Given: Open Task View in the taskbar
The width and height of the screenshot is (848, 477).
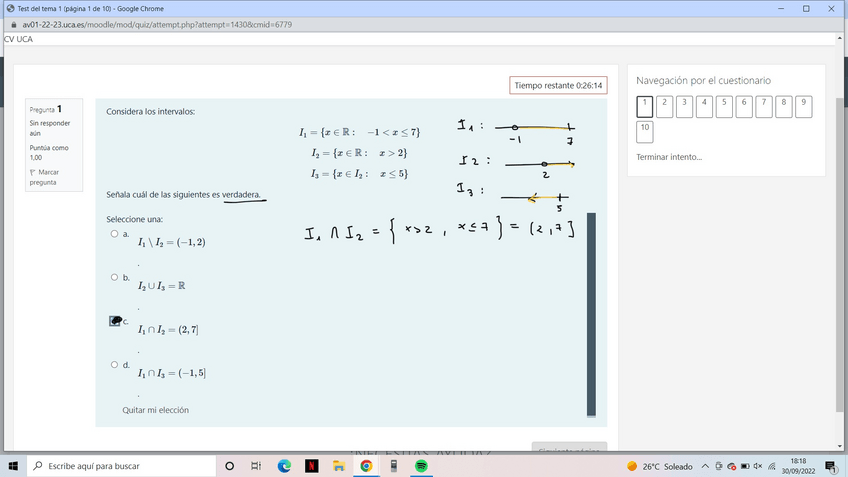Looking at the screenshot, I should [x=256, y=466].
